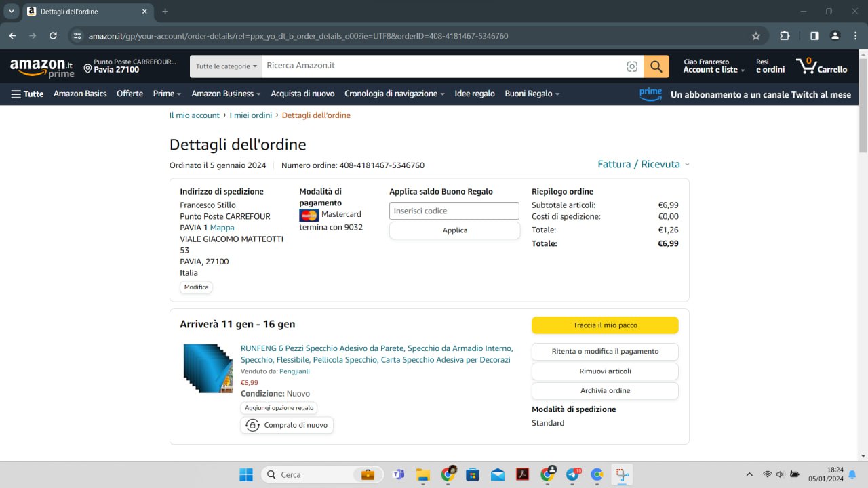Expand the Fattura / Ricevuta dropdown
Screen dimensions: 868x488
click(643, 164)
